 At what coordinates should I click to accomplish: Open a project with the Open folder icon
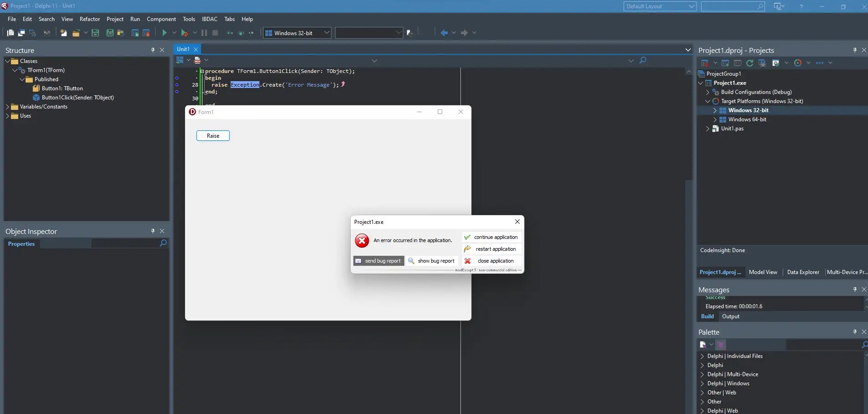click(77, 32)
